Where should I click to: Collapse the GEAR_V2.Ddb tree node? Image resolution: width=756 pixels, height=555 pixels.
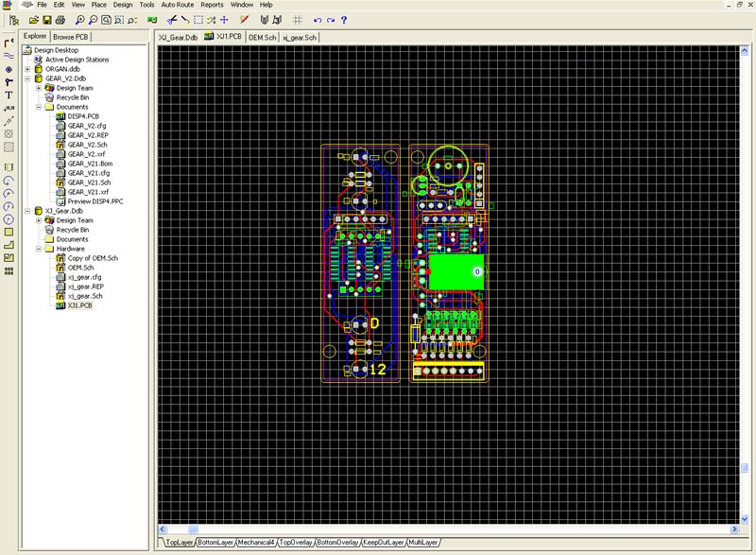click(x=28, y=78)
